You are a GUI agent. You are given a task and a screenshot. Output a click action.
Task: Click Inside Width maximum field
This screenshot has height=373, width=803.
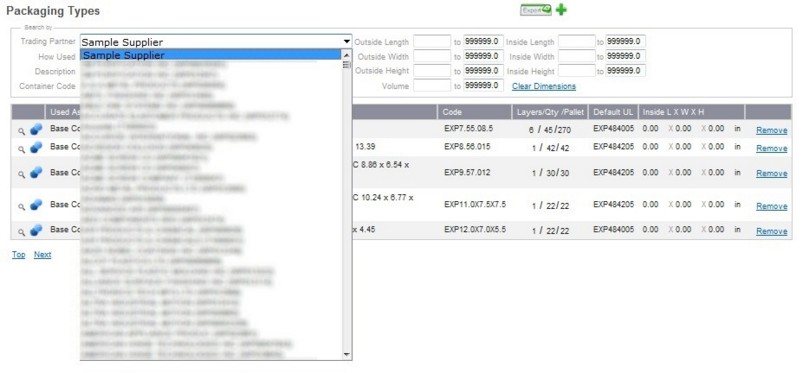tap(625, 56)
